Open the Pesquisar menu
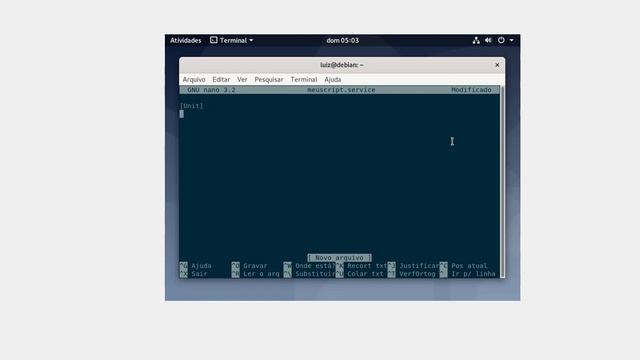Screen dimensions: 640x360 [x=269, y=80]
